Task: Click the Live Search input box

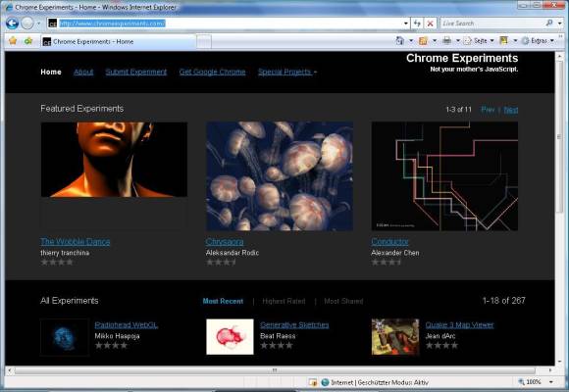Action: [x=491, y=24]
